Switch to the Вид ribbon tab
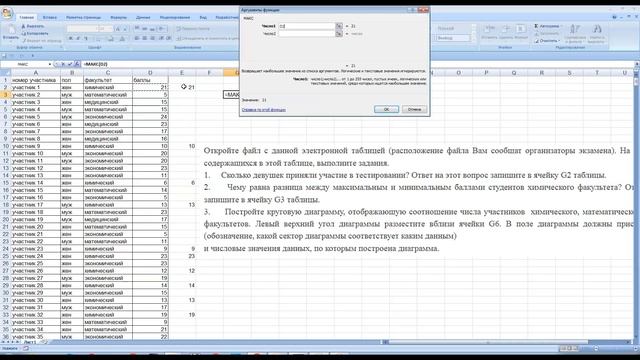The width and height of the screenshot is (640, 360). [203, 18]
